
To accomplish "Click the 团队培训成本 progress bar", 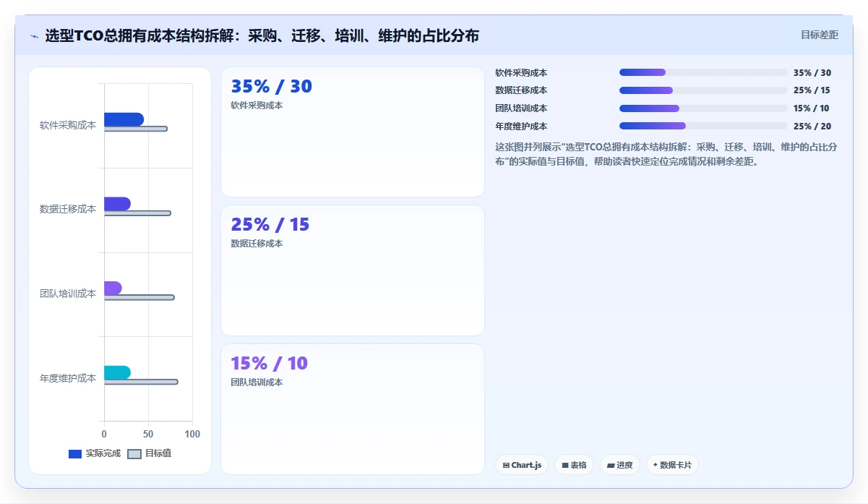I will [x=703, y=108].
